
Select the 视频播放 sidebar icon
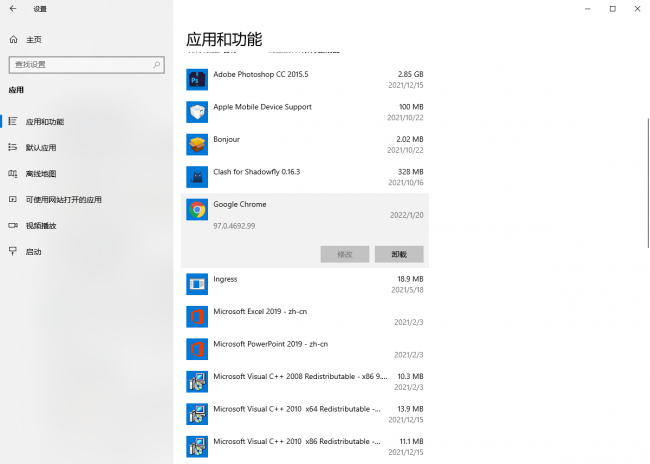point(13,226)
